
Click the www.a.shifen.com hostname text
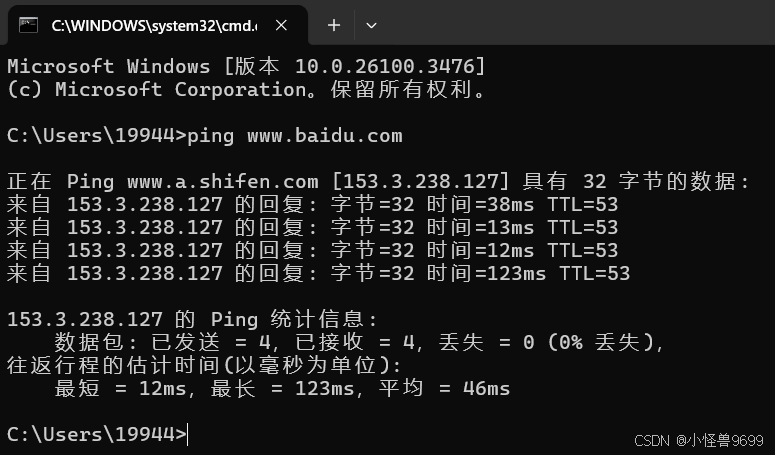(x=223, y=182)
